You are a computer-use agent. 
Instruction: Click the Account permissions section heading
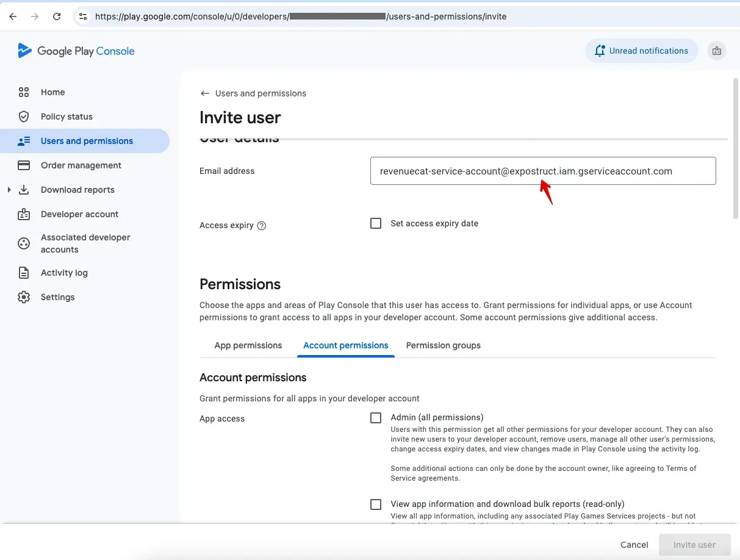coord(253,378)
